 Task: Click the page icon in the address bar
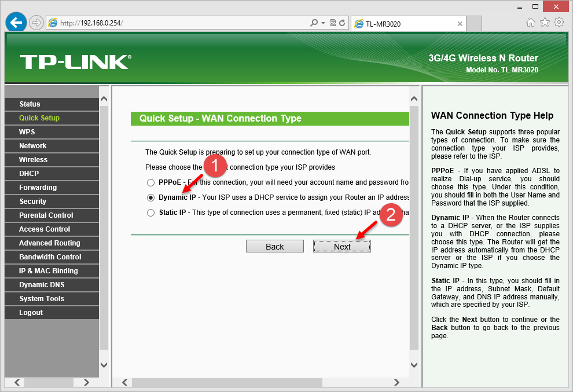pos(53,23)
